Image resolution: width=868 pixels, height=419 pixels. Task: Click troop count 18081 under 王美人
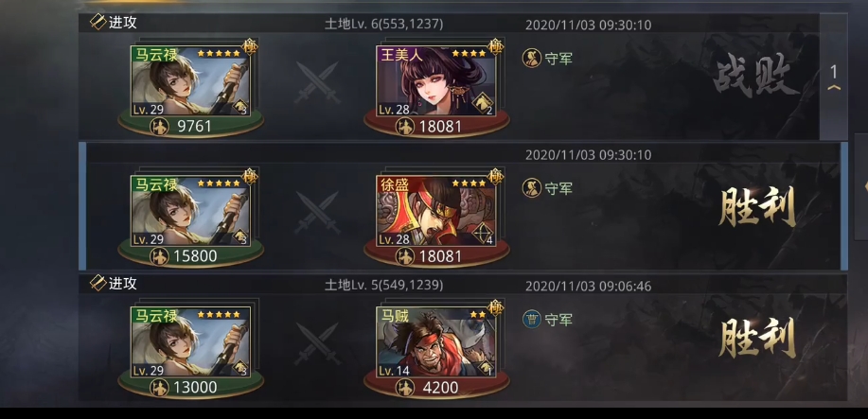coord(440,126)
